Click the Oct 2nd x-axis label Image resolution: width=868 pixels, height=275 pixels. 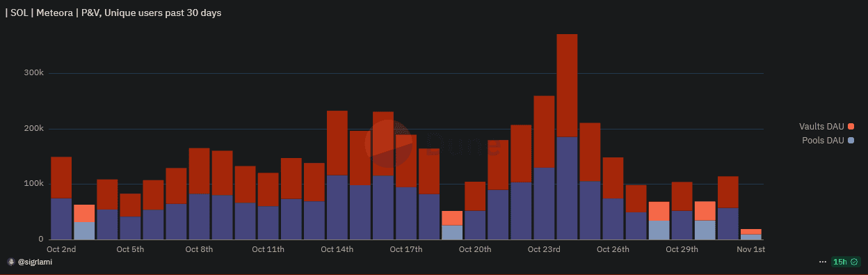(61, 249)
